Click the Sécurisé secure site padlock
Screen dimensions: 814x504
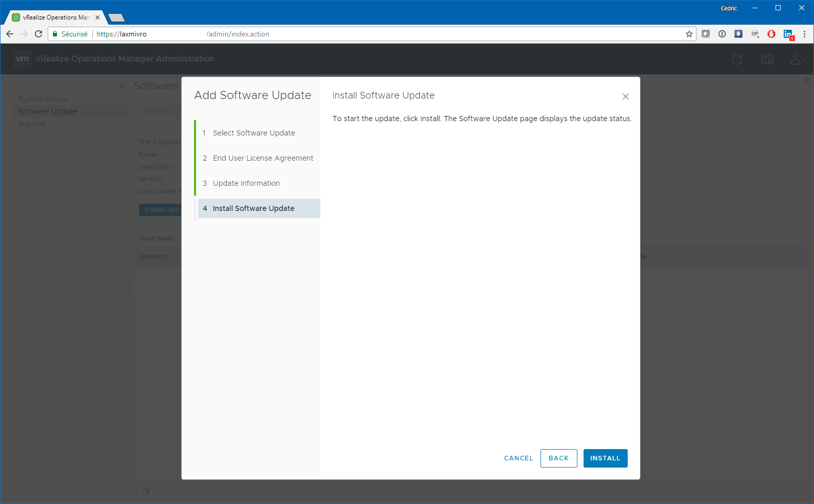(55, 34)
